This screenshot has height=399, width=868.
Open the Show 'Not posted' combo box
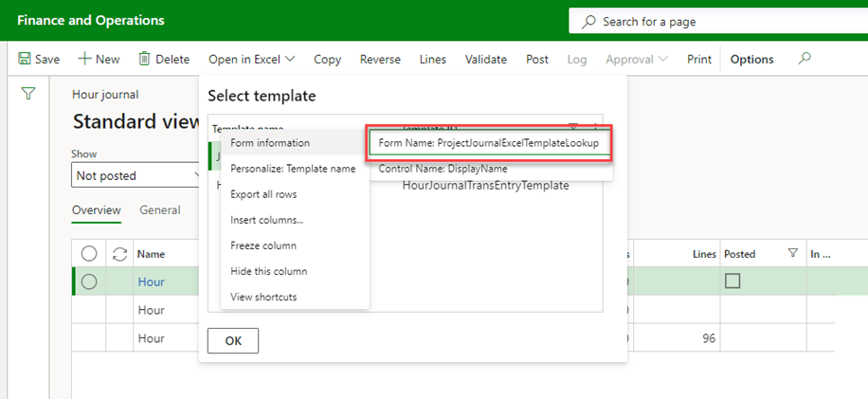coord(137,175)
